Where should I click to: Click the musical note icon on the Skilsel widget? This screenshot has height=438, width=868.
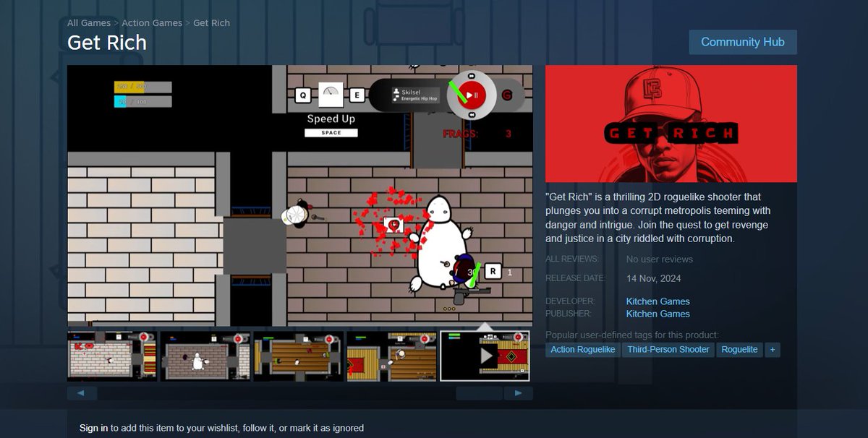[x=396, y=98]
